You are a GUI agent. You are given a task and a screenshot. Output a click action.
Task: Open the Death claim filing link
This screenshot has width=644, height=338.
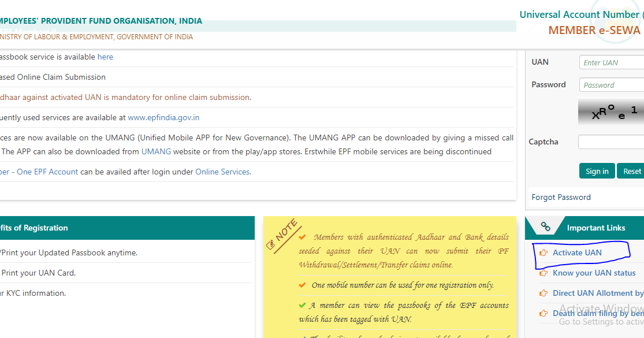(598, 313)
